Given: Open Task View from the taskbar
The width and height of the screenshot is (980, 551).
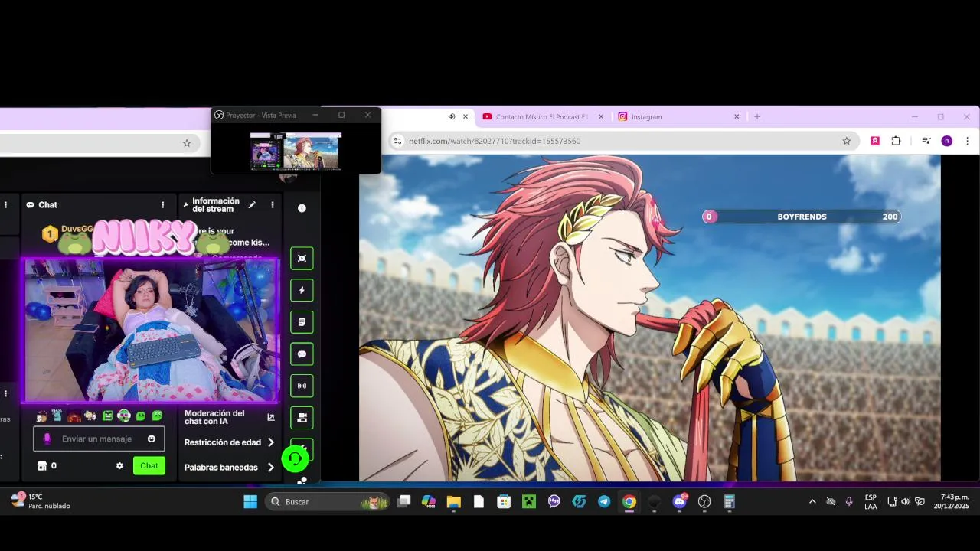Looking at the screenshot, I should (403, 502).
